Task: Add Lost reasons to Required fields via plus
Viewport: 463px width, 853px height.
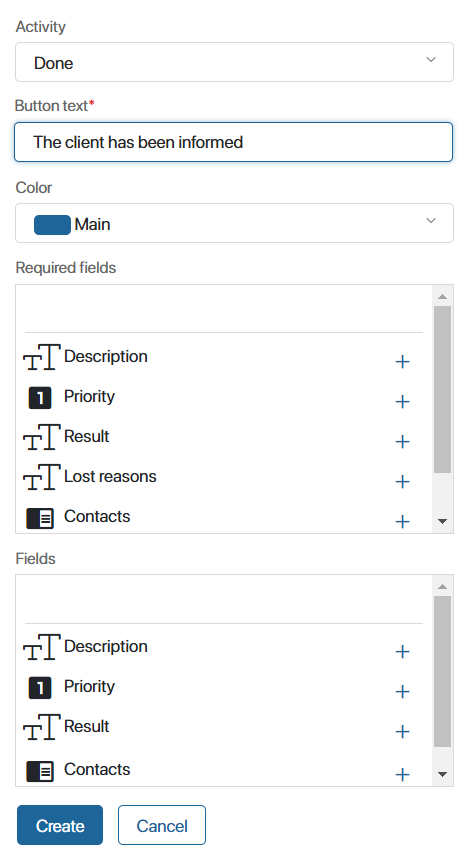Action: pyautogui.click(x=402, y=481)
